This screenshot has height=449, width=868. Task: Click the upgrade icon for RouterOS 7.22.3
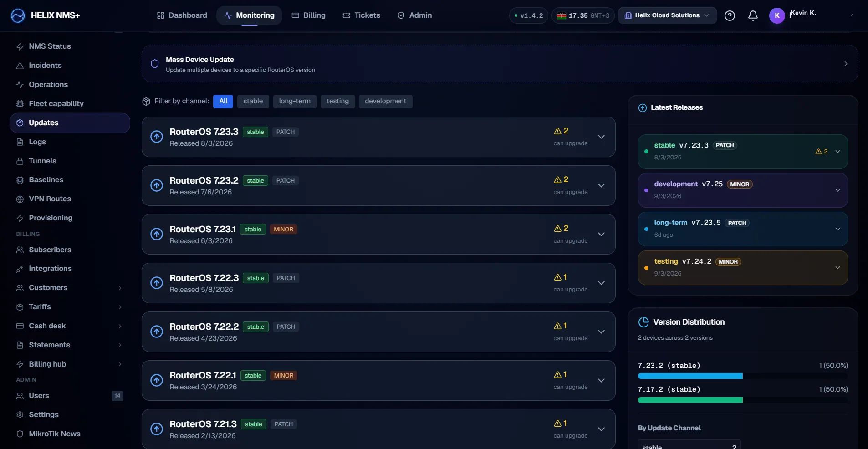click(x=157, y=283)
